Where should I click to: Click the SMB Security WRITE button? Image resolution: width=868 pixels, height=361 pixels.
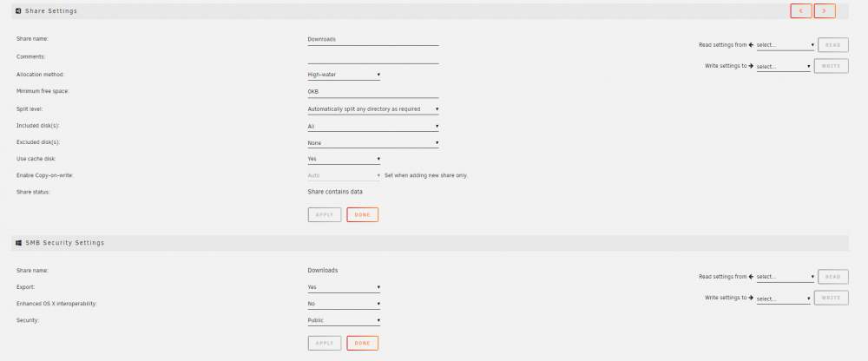(831, 298)
